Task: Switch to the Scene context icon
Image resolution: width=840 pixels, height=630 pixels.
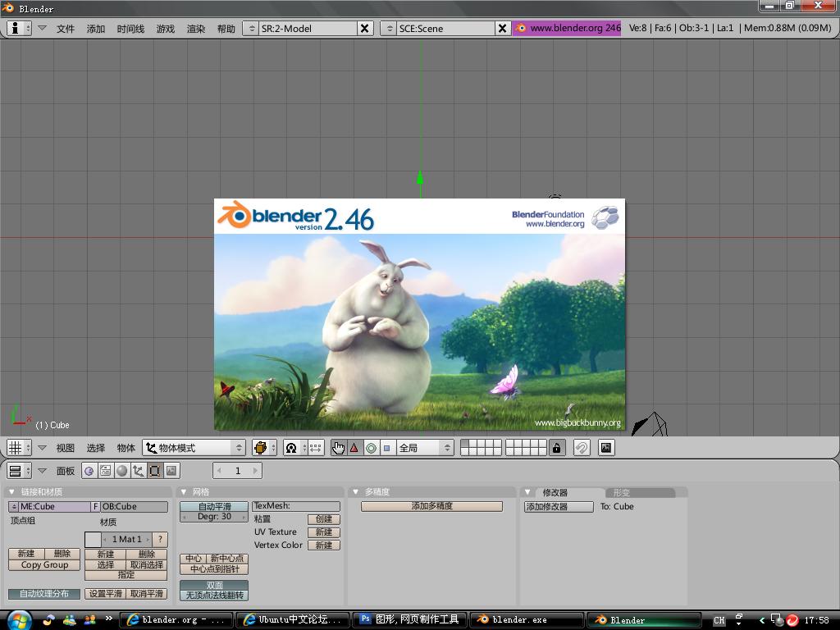Action: pyautogui.click(x=171, y=471)
